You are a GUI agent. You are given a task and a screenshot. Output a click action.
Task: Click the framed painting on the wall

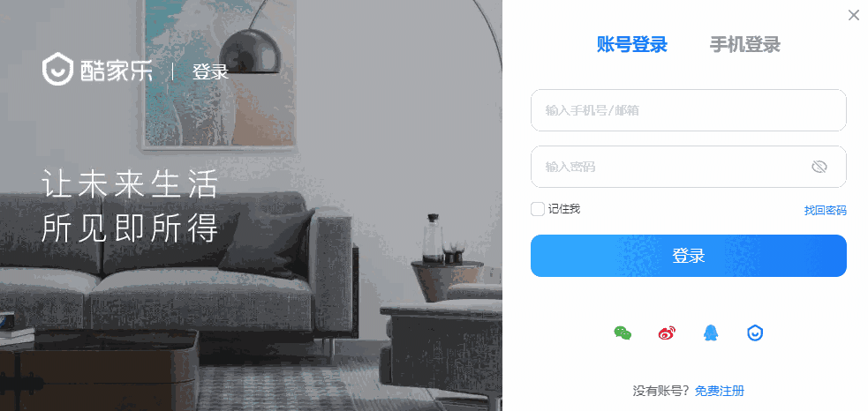coord(219,75)
